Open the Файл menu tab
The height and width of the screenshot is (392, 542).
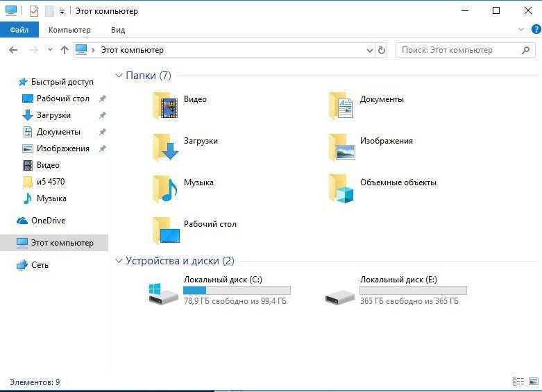click(x=19, y=30)
